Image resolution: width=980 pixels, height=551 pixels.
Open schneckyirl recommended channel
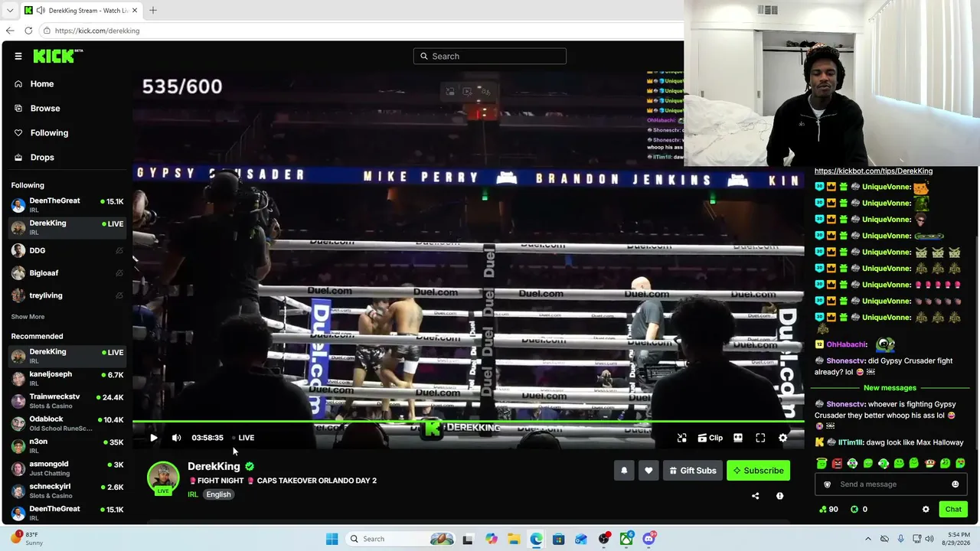(66, 491)
